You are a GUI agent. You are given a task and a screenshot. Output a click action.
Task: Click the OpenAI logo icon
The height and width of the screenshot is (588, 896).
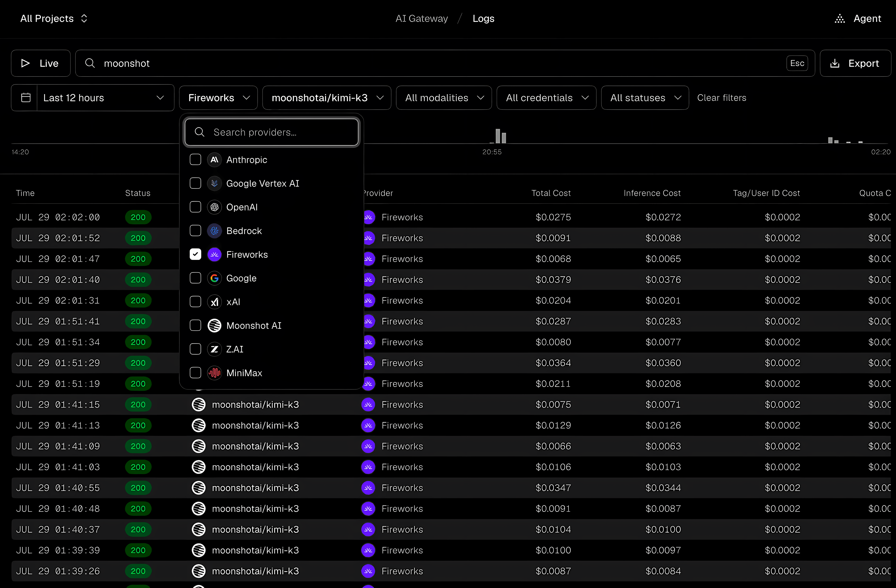pyautogui.click(x=214, y=207)
